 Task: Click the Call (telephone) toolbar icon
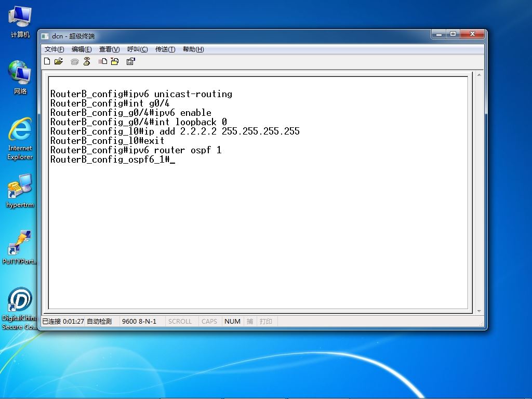(x=75, y=61)
